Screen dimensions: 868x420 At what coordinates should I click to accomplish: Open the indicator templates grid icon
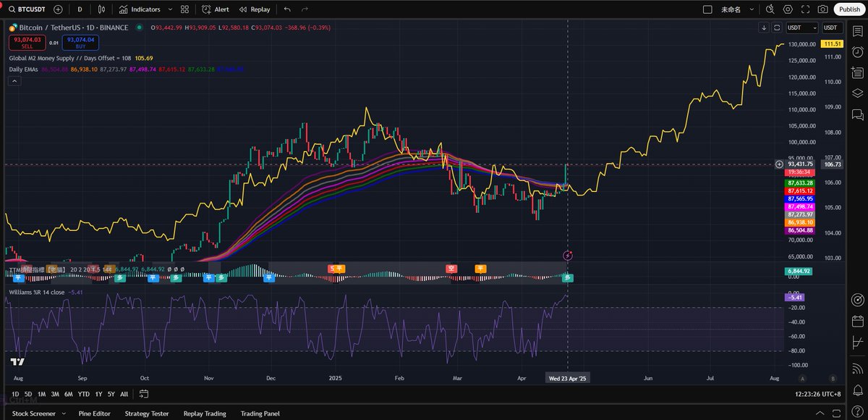tap(185, 9)
